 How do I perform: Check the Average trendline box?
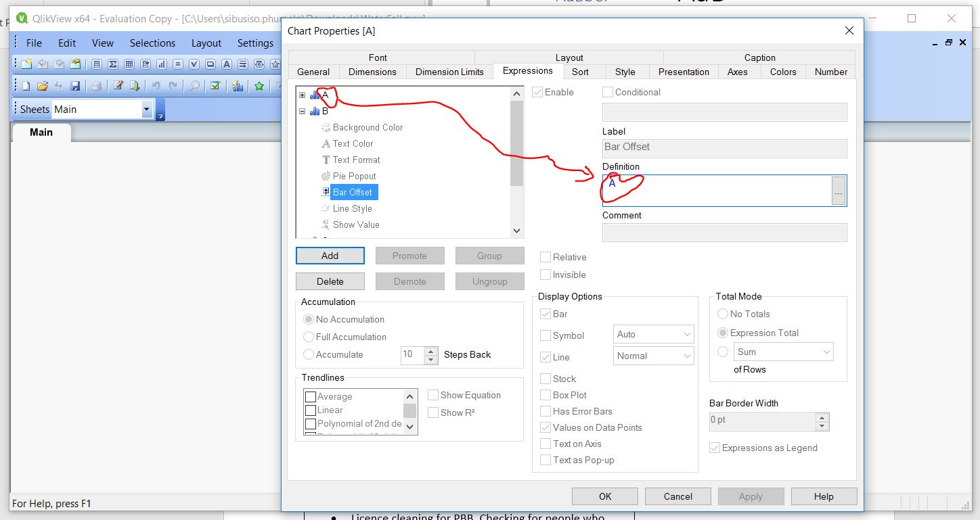pos(311,397)
